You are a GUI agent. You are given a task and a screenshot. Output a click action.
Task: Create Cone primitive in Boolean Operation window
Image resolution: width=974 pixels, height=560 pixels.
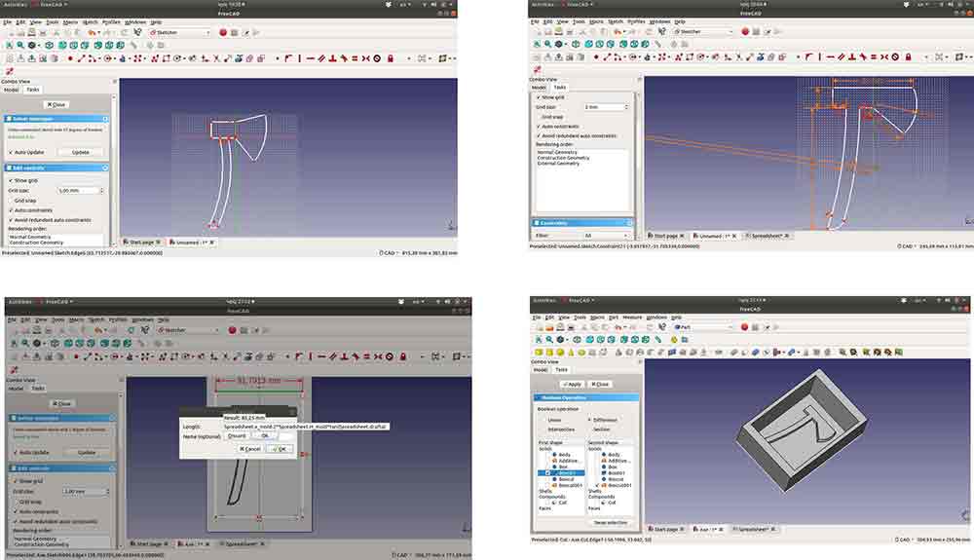coord(570,352)
